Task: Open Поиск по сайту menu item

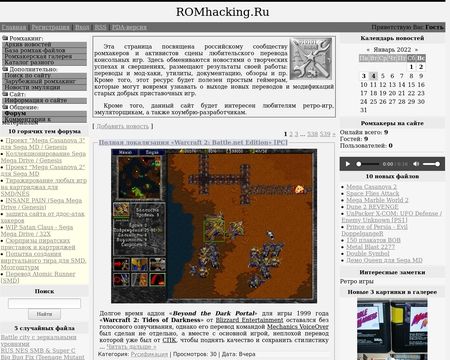Action: tap(44, 75)
